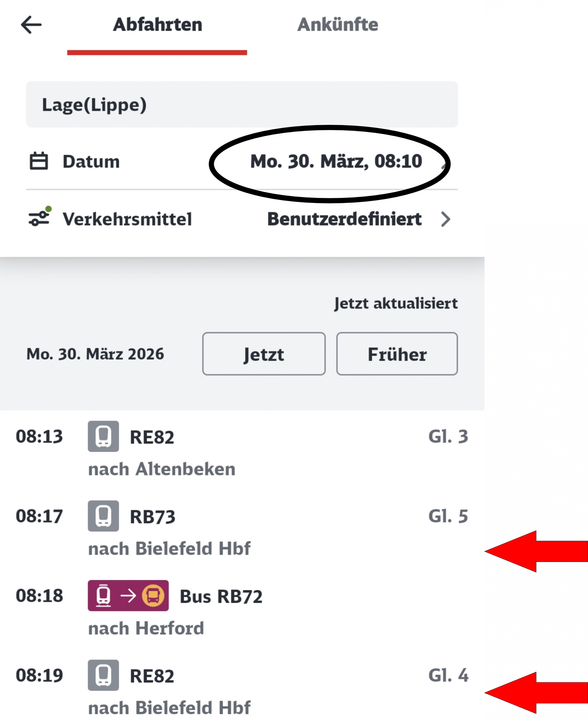Click the Lage(Lippe) station input field
The width and height of the screenshot is (588, 721).
242,104
